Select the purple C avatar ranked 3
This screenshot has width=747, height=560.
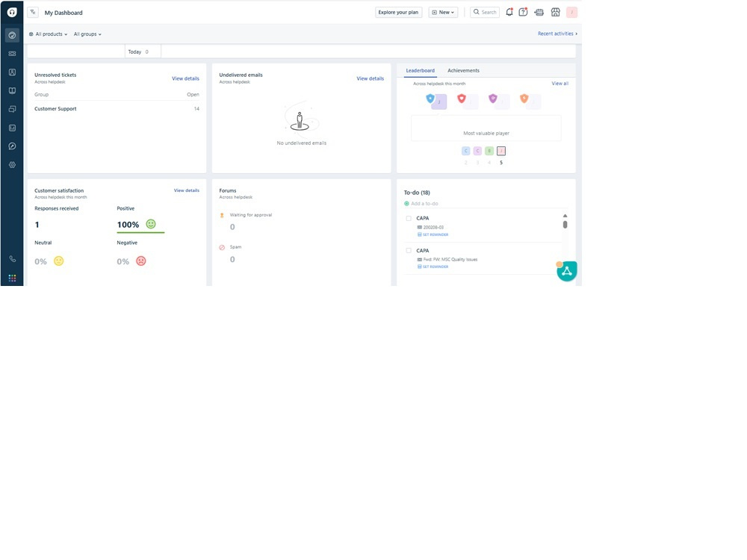[x=477, y=151]
